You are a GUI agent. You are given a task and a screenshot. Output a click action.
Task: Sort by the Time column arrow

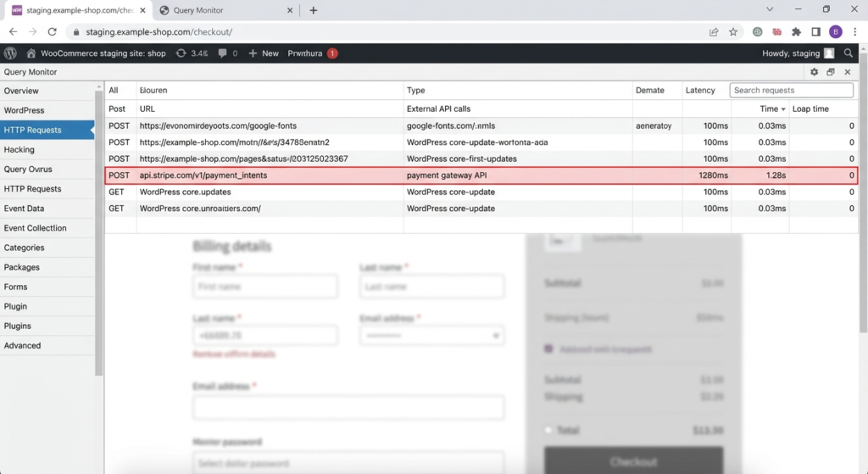tap(782, 109)
